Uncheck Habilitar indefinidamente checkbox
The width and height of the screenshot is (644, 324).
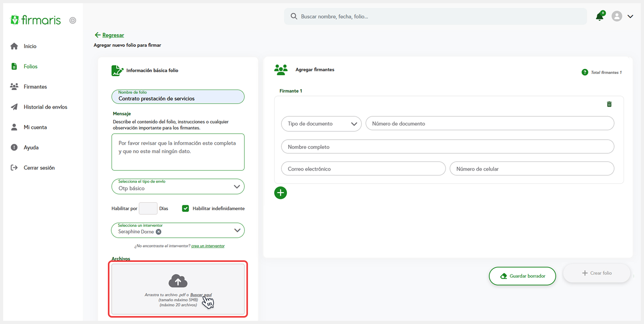tap(185, 209)
